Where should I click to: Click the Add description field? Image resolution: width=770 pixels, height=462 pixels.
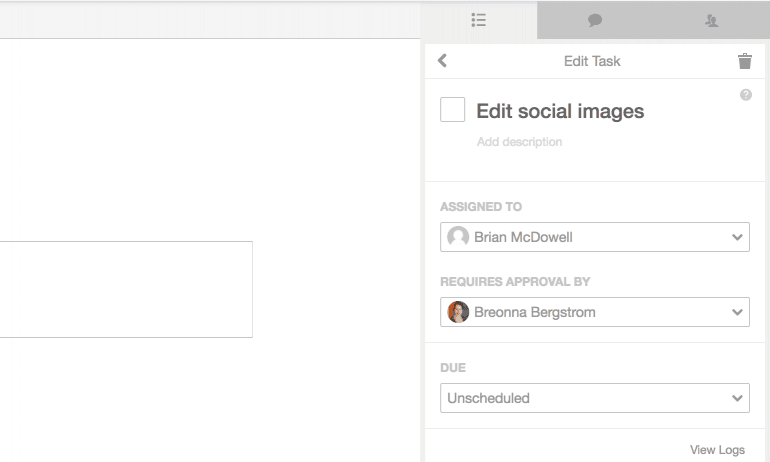(x=519, y=142)
